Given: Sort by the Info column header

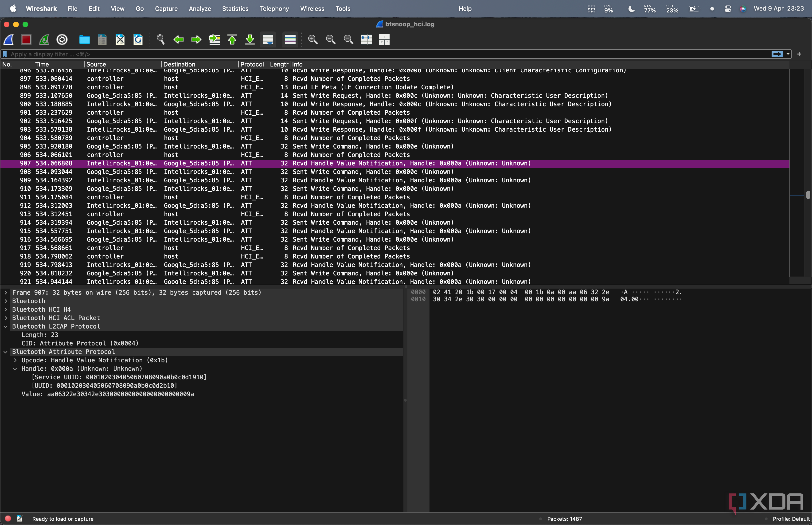Looking at the screenshot, I should [x=540, y=64].
